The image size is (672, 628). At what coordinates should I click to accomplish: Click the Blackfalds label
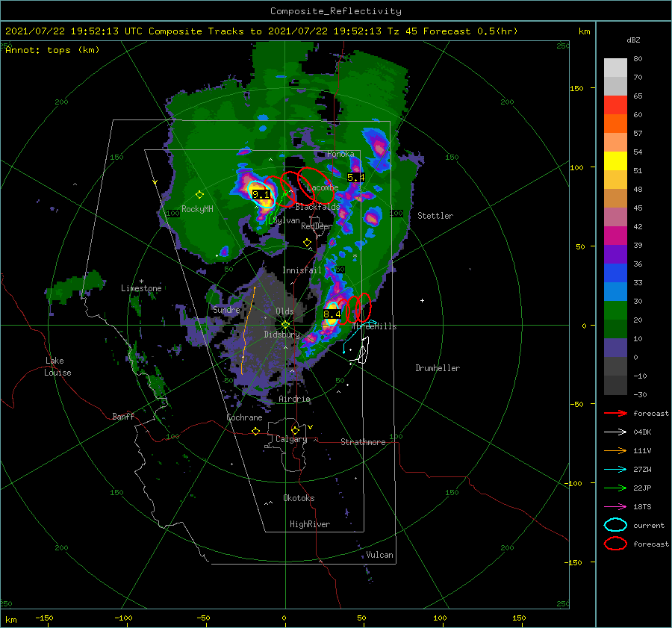317,207
